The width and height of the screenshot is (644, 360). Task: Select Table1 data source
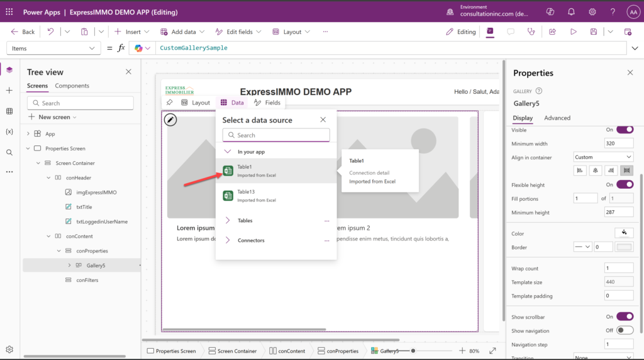pos(276,171)
